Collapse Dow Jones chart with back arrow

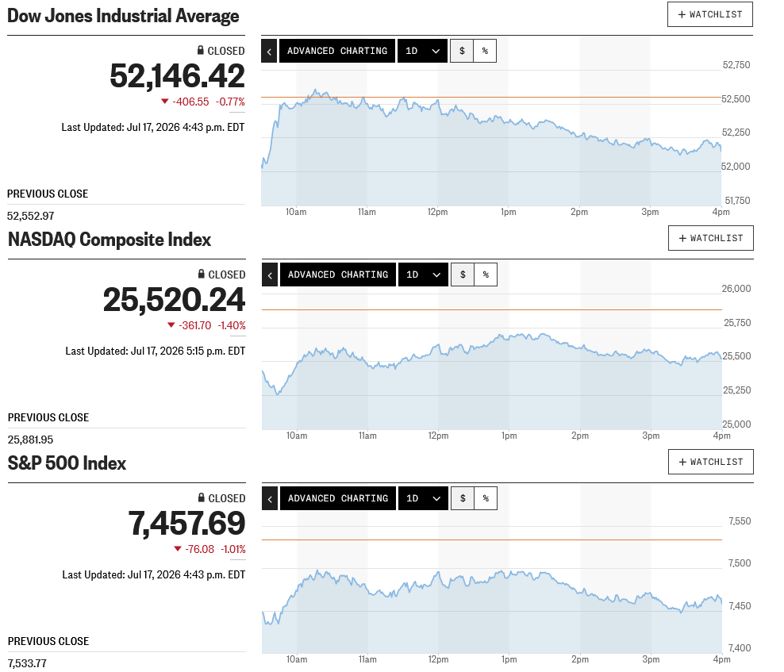269,51
